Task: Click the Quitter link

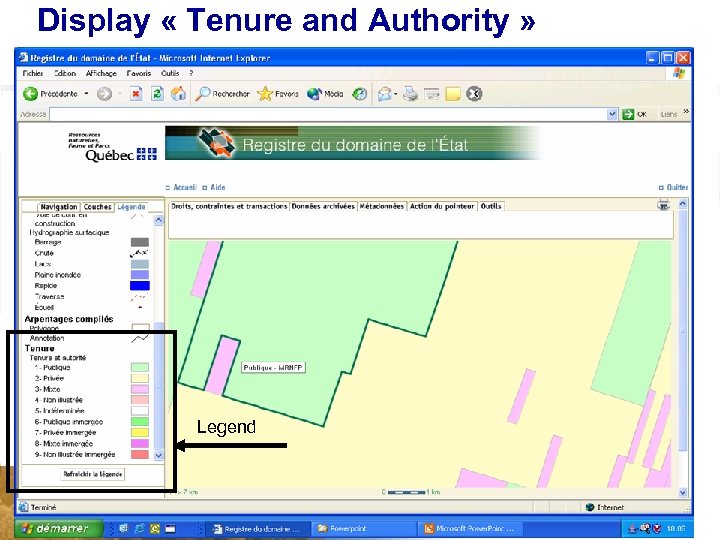Action: coord(677,187)
